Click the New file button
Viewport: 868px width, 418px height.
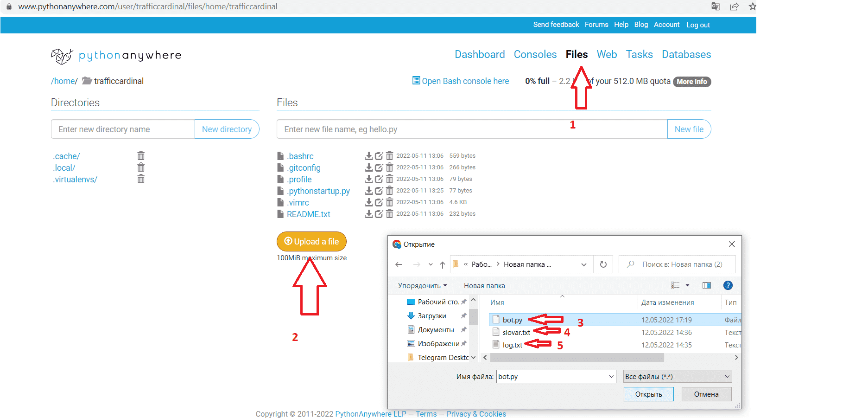tap(689, 129)
